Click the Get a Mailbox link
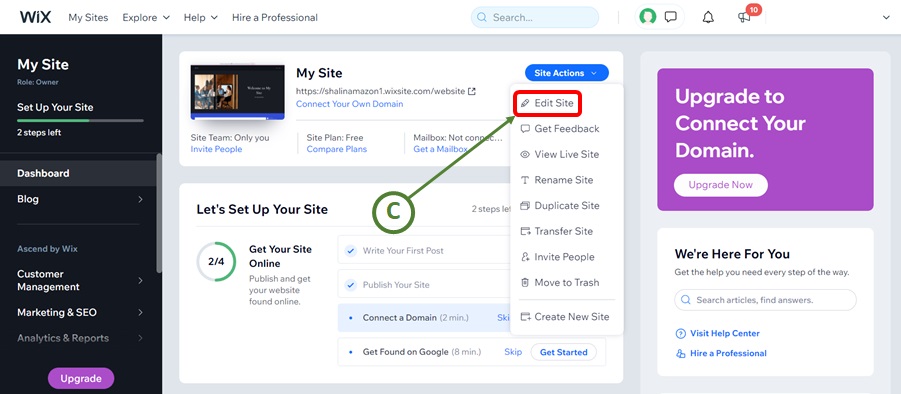 click(440, 149)
